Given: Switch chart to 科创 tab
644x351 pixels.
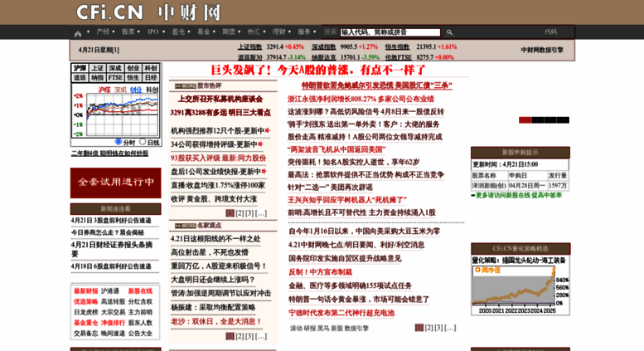Looking at the screenshot, I should tap(151, 68).
